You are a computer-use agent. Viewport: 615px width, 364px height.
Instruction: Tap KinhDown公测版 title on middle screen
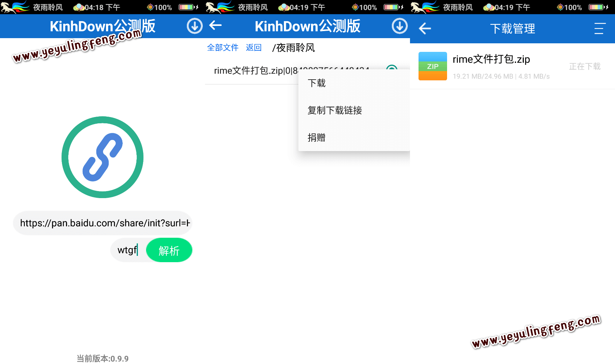point(308,26)
